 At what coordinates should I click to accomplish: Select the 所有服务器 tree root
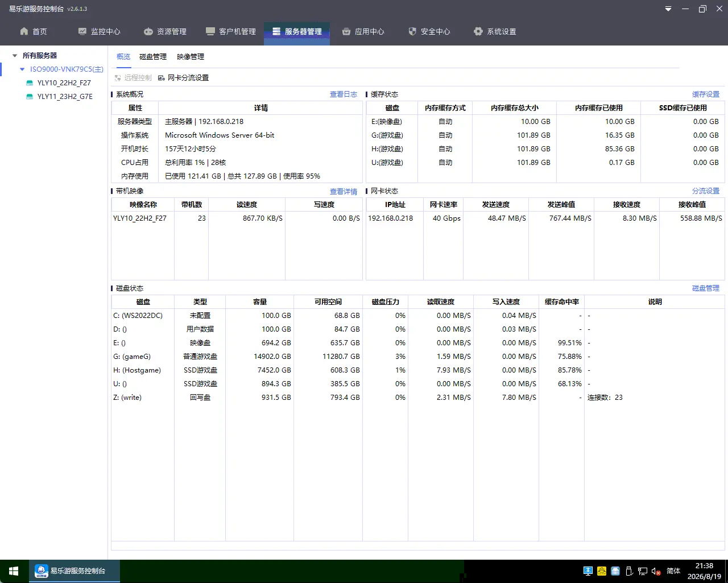[40, 56]
